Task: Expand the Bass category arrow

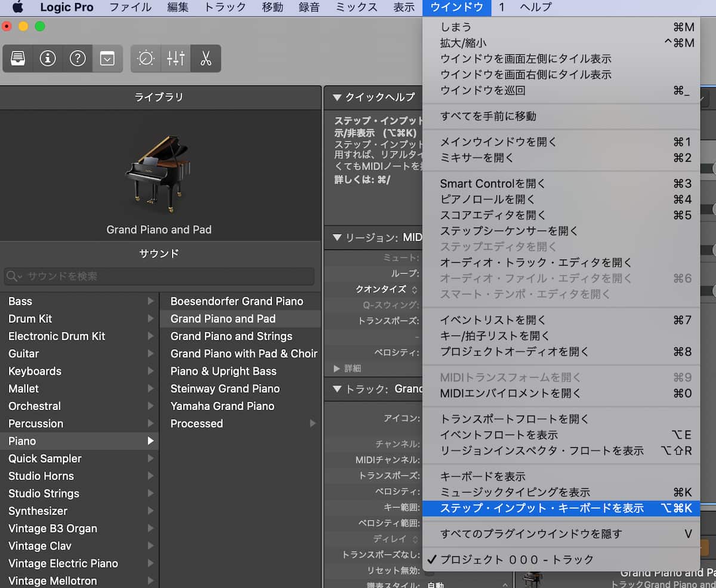Action: (150, 301)
